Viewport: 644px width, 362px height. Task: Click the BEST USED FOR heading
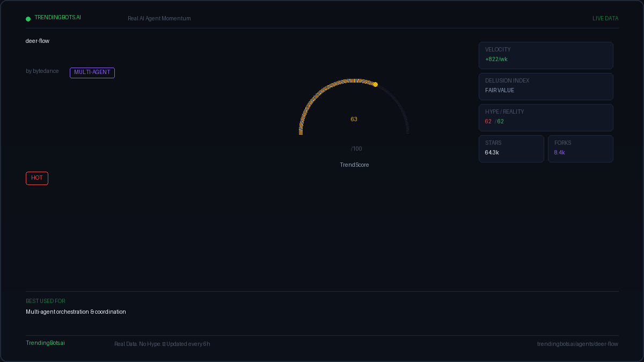tap(46, 301)
